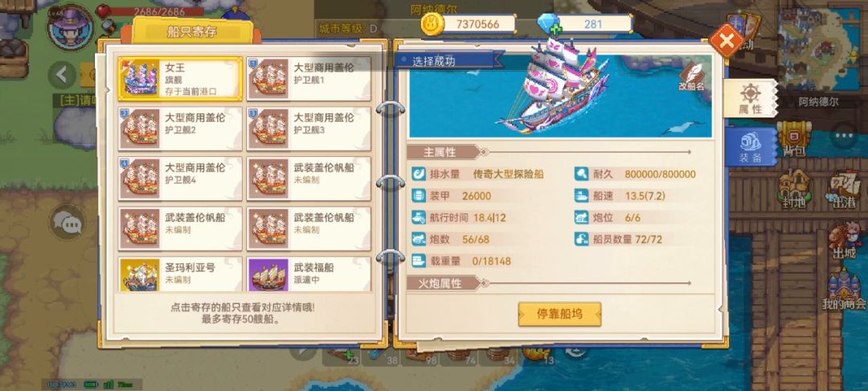Viewport: 868px width, 391px height.
Task: Select the 武装福船 dispatched ship
Action: pyautogui.click(x=309, y=274)
